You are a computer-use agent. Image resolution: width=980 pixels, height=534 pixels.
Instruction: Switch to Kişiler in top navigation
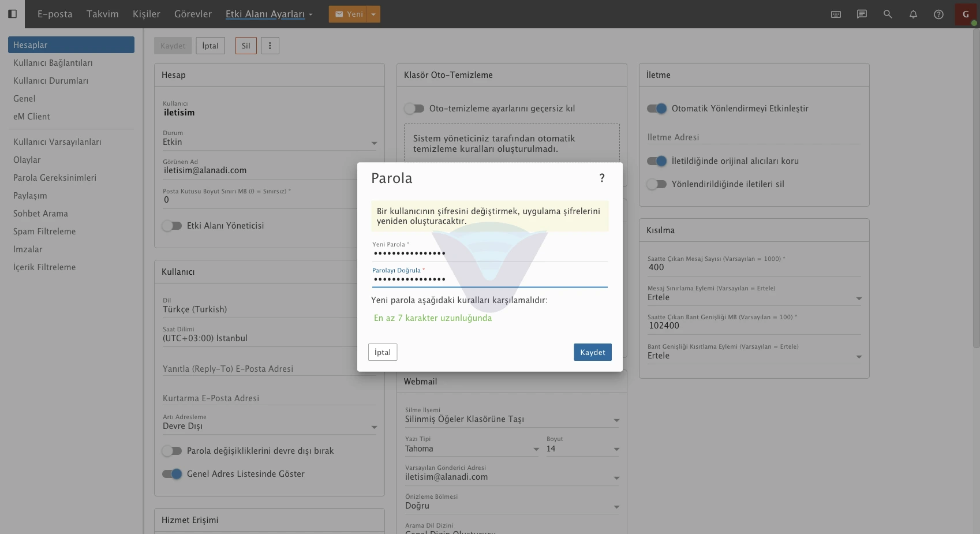coord(147,14)
